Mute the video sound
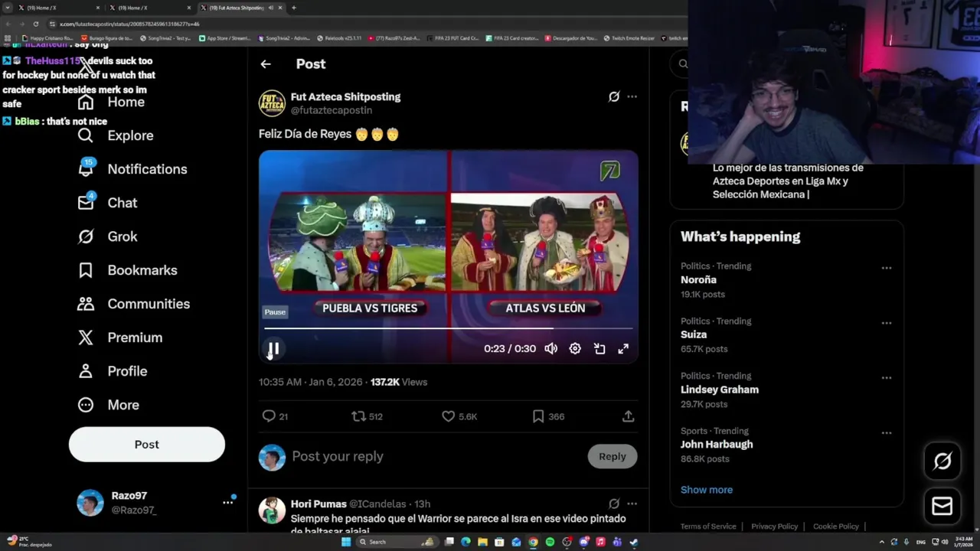The height and width of the screenshot is (551, 980). (x=551, y=349)
